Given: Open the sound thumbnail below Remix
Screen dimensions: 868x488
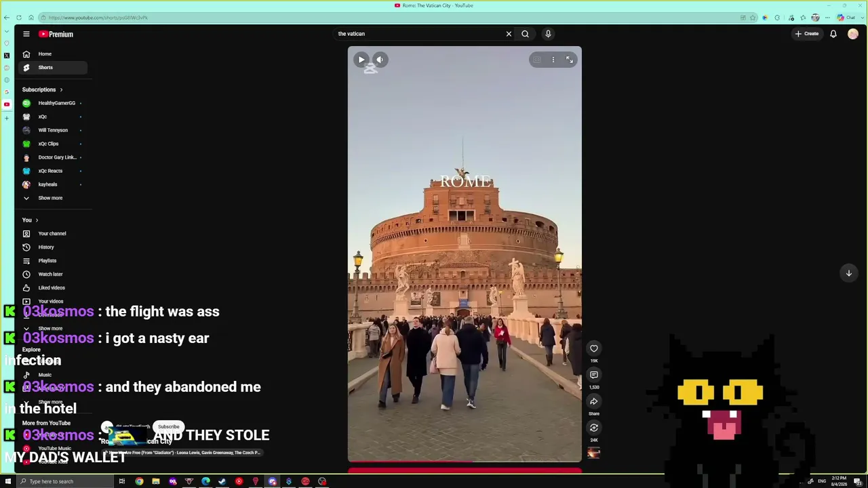Looking at the screenshot, I should click(593, 453).
